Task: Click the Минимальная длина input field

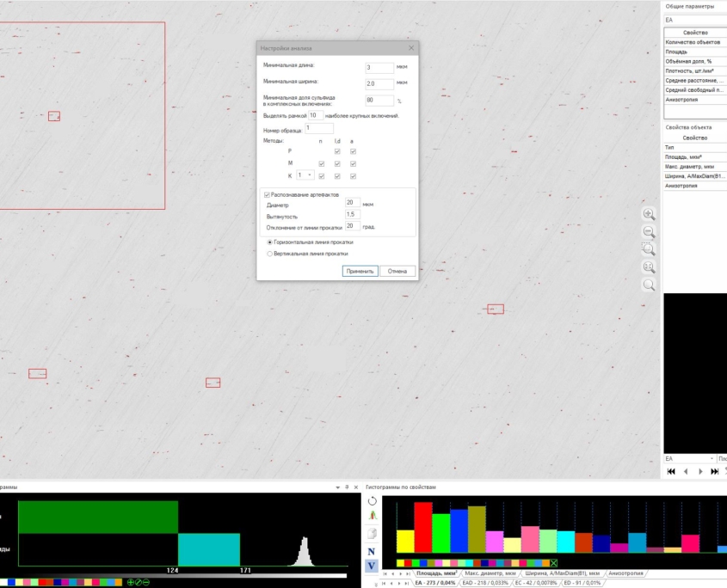Action: (x=379, y=68)
